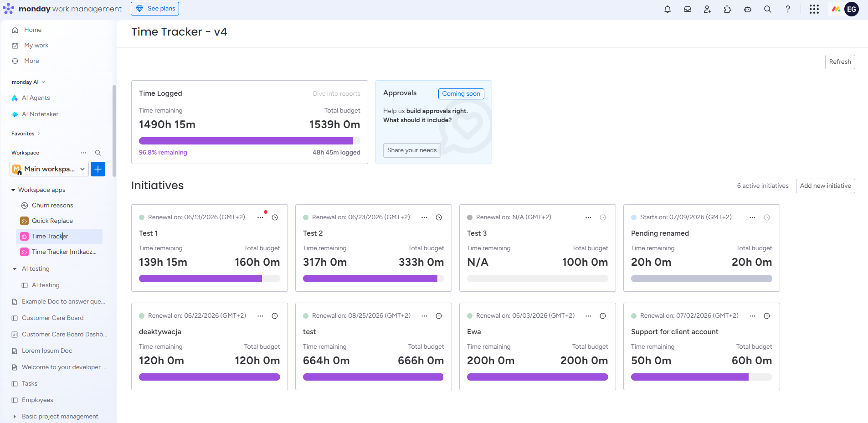Open the test card more options menu

click(x=424, y=316)
